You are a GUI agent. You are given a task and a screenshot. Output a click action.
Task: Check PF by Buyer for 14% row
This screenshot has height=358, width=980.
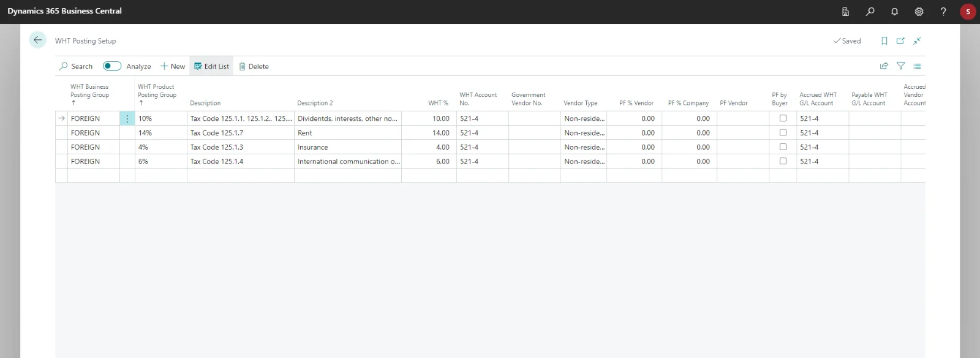[783, 132]
